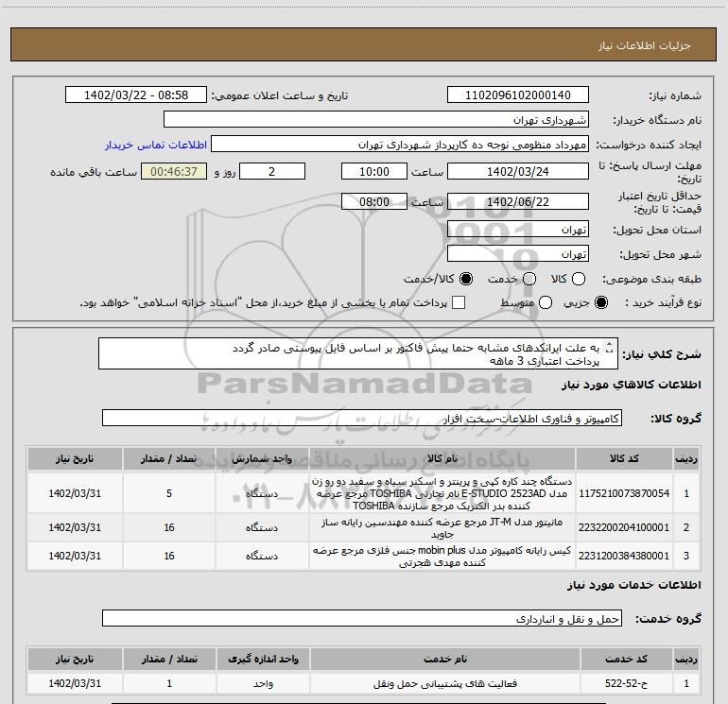Select the خدمت radio button
Image resolution: width=728 pixels, height=704 pixels.
529,279
